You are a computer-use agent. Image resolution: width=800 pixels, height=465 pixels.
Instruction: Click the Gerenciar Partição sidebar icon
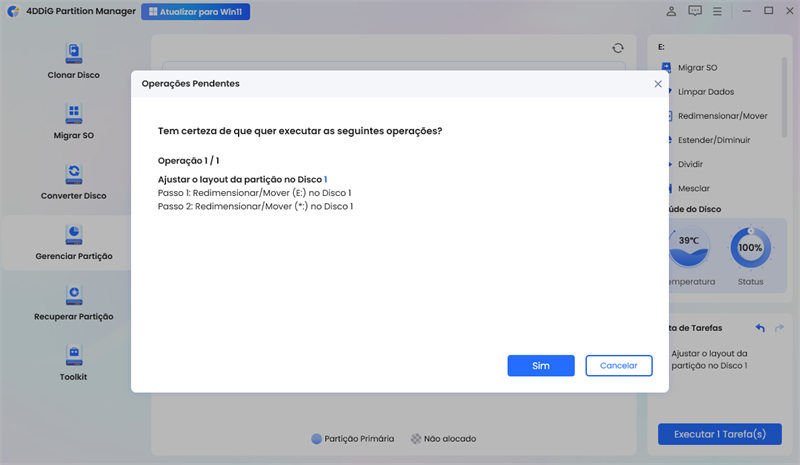tap(74, 233)
